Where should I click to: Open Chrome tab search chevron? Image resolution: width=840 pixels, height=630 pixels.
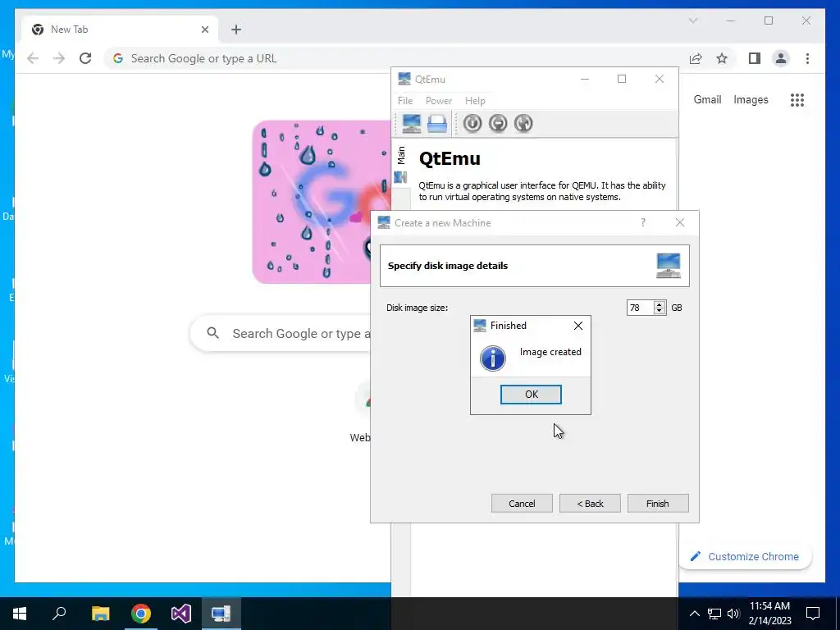tap(692, 21)
